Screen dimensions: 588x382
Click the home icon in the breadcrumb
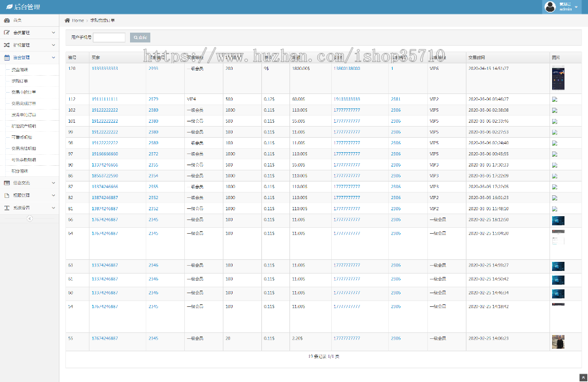[67, 20]
